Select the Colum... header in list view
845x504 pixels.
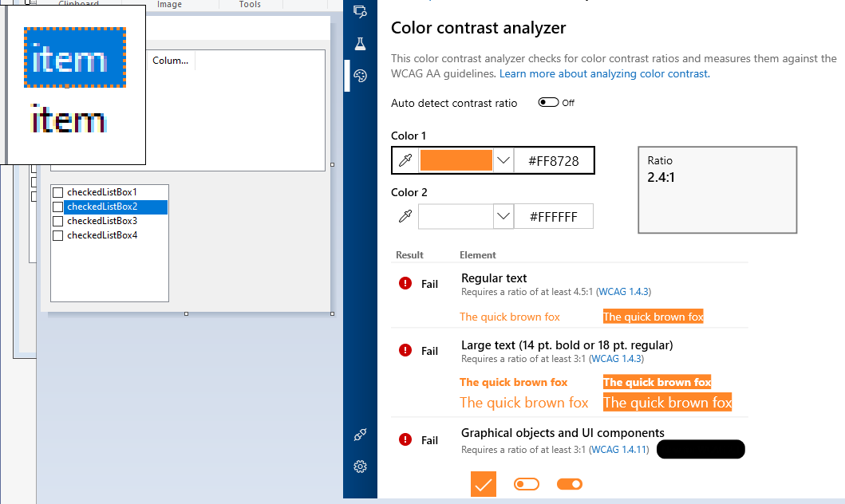[170, 61]
